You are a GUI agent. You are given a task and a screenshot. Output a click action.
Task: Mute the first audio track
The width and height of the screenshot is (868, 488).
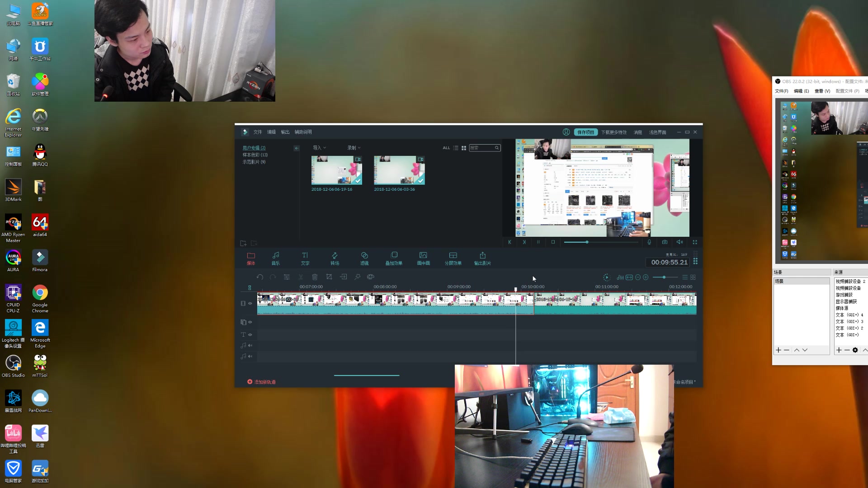[x=250, y=346]
